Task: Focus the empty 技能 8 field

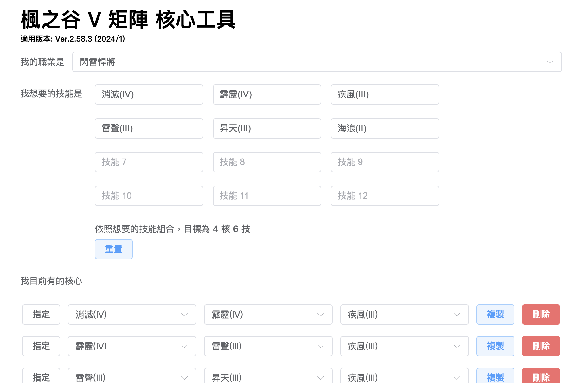Action: pos(267,162)
